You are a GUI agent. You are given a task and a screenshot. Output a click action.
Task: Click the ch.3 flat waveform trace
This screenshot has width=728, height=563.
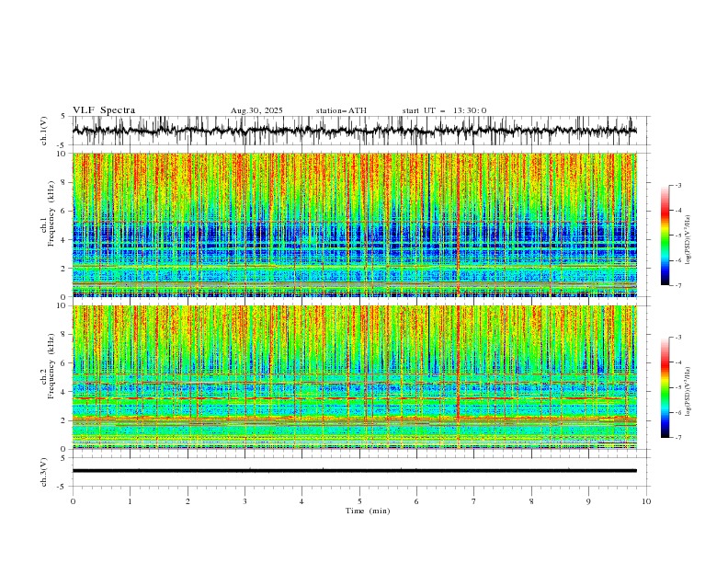(x=355, y=471)
